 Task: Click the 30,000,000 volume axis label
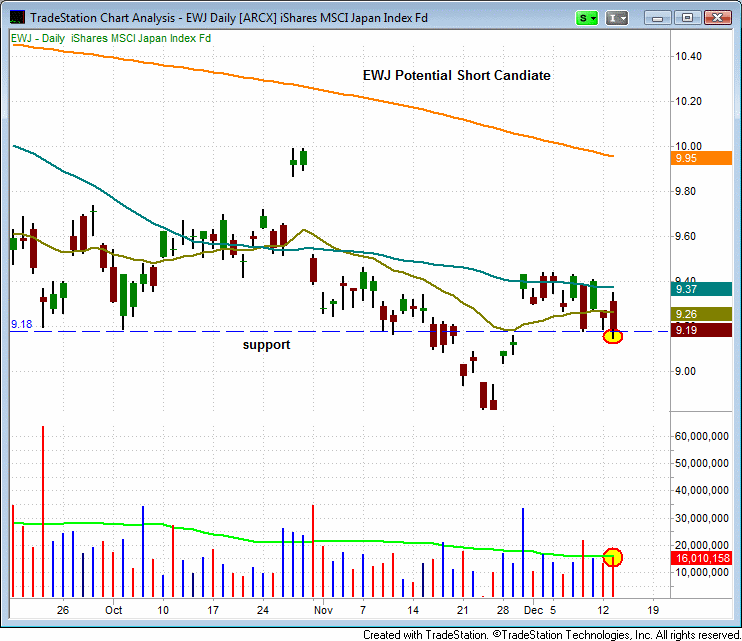click(702, 518)
